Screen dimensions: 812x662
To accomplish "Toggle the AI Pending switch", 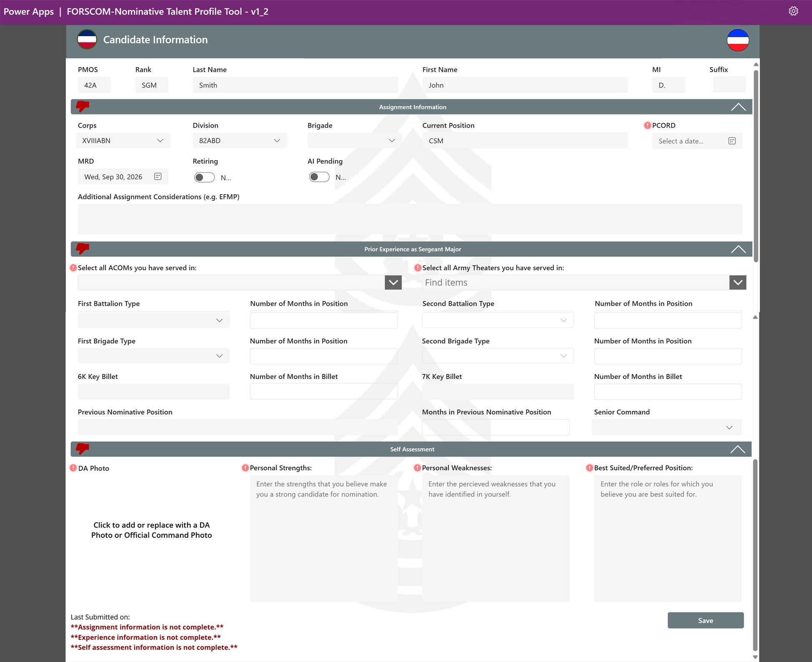I will coord(319,177).
